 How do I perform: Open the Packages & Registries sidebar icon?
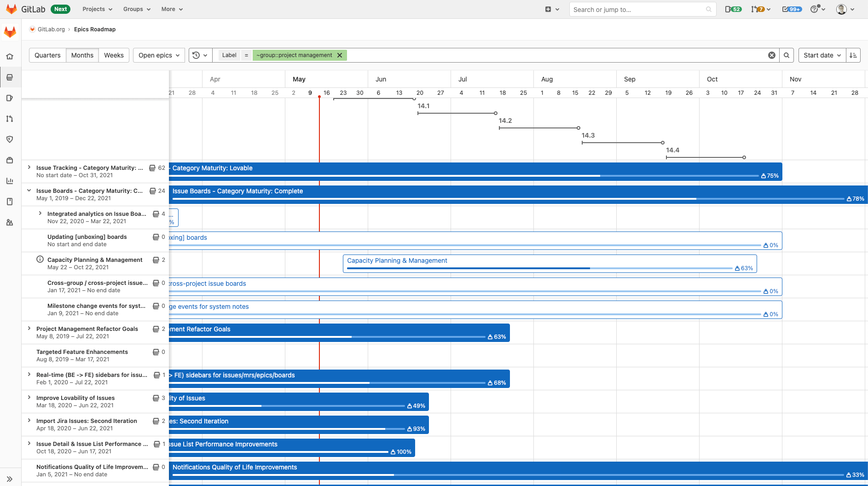(x=10, y=160)
